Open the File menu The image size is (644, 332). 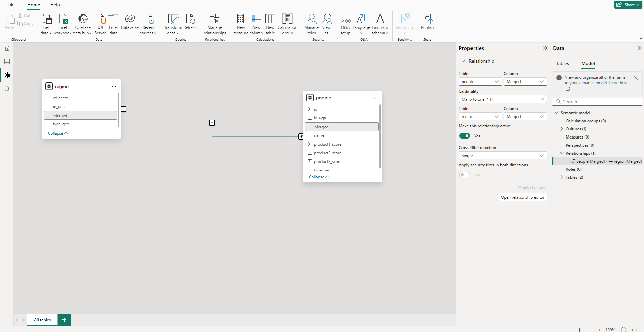(11, 5)
